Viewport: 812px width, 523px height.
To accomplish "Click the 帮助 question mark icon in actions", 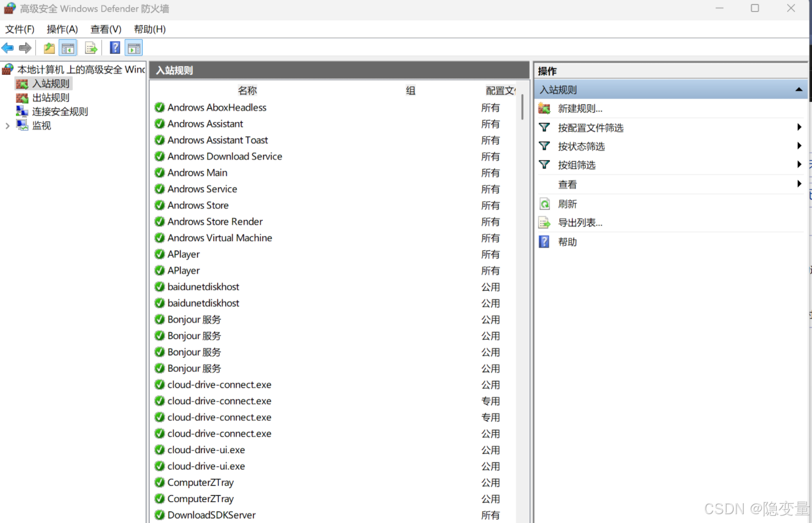I will (544, 242).
